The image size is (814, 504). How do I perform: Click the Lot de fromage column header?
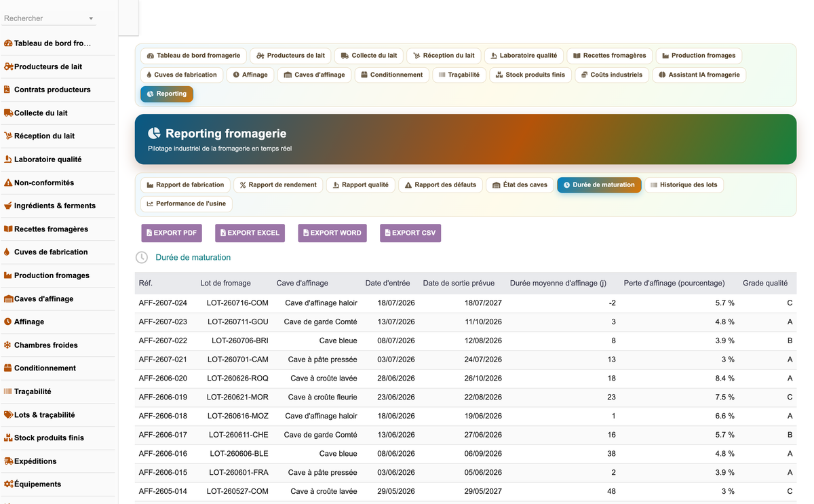coord(225,284)
